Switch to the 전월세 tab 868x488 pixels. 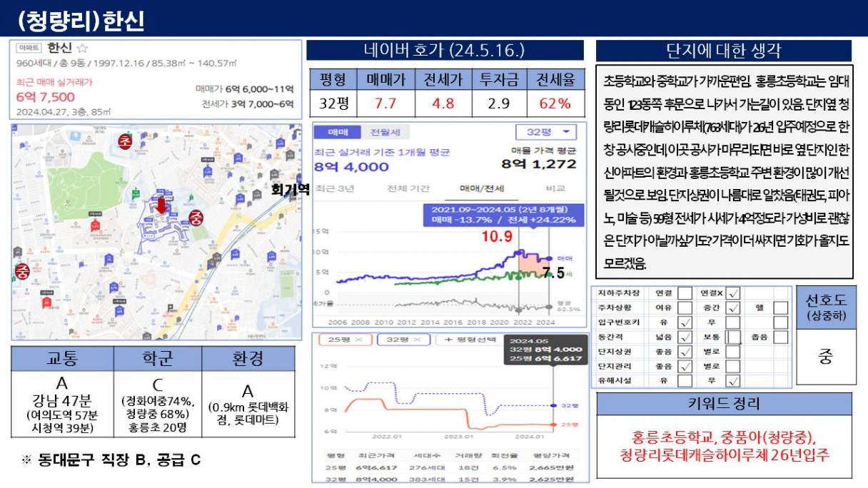(x=385, y=133)
